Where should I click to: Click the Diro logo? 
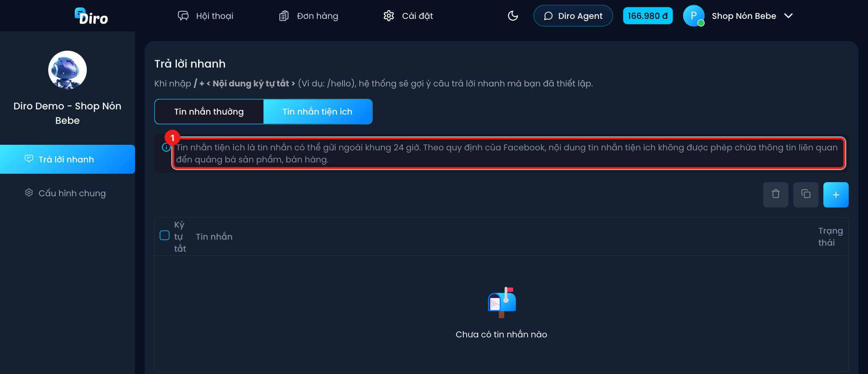pyautogui.click(x=91, y=16)
